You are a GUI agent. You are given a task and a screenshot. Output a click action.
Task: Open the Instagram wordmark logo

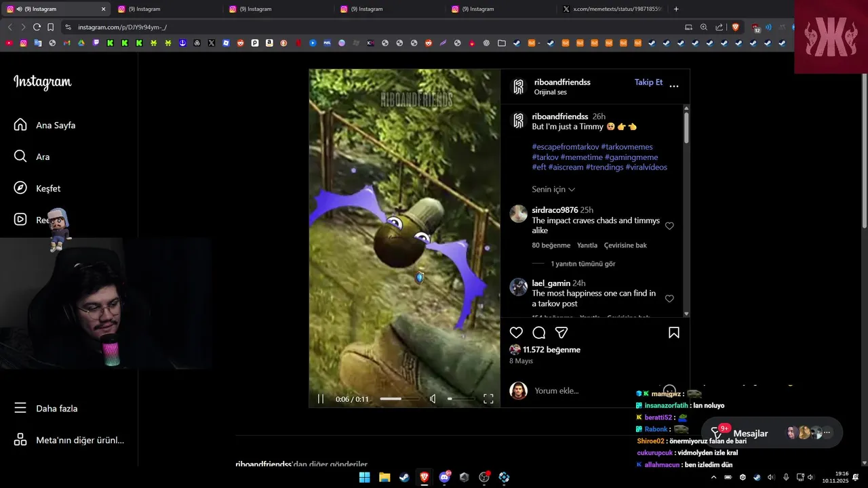pos(42,82)
